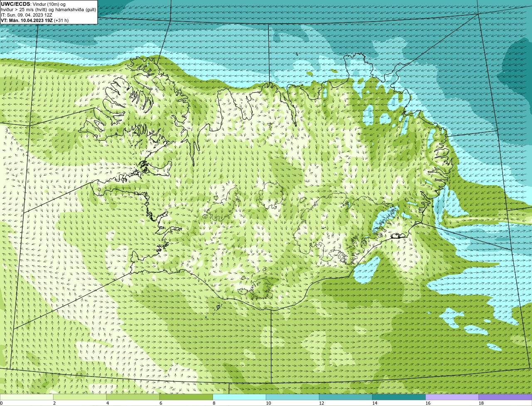The height and width of the screenshot is (406, 532).
Task: Click the 'VT: Mán. 10.04.2023 19Z (+31 h)' line
Action: coord(35,20)
